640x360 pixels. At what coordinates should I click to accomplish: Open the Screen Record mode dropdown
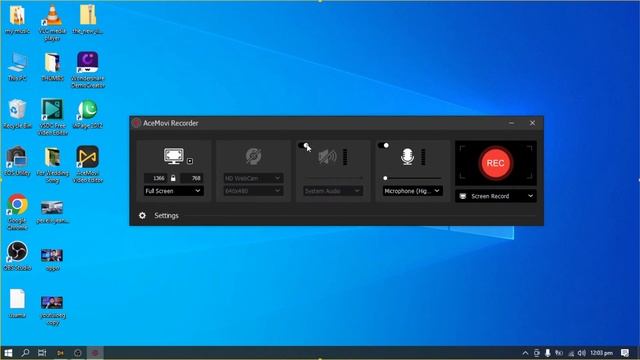point(496,196)
